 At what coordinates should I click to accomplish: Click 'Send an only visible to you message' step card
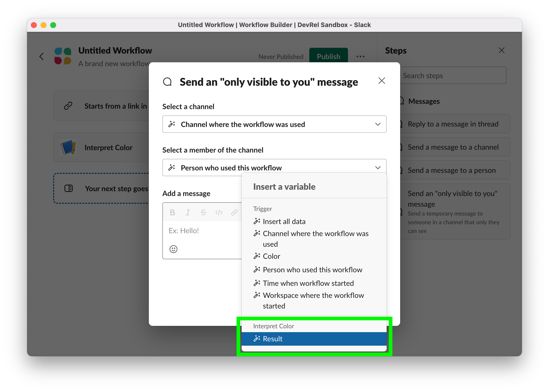pyautogui.click(x=455, y=211)
